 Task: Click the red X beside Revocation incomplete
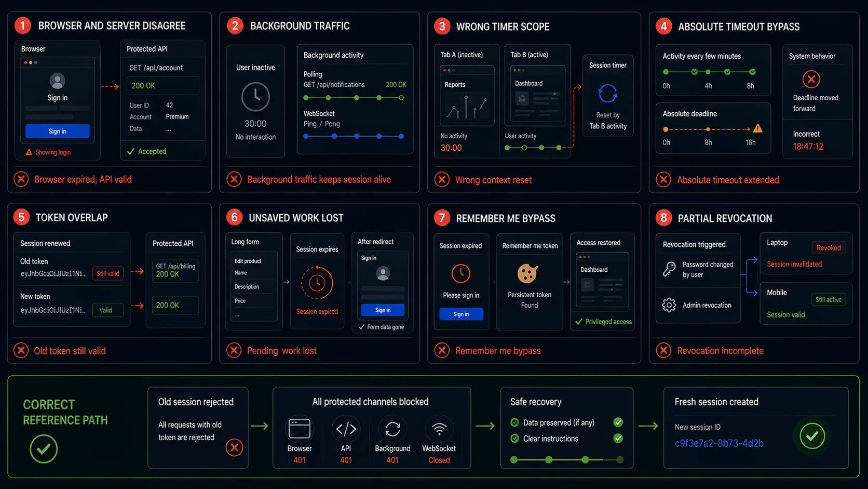click(x=663, y=350)
